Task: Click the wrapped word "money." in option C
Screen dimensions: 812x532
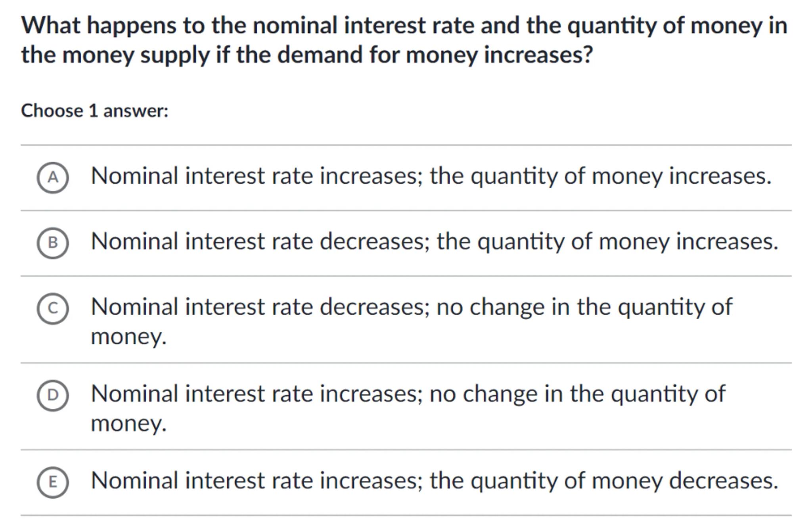Action: [128, 337]
